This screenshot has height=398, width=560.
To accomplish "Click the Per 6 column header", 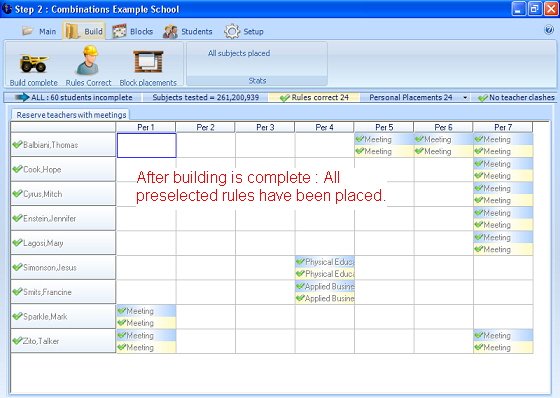I will coord(443,127).
